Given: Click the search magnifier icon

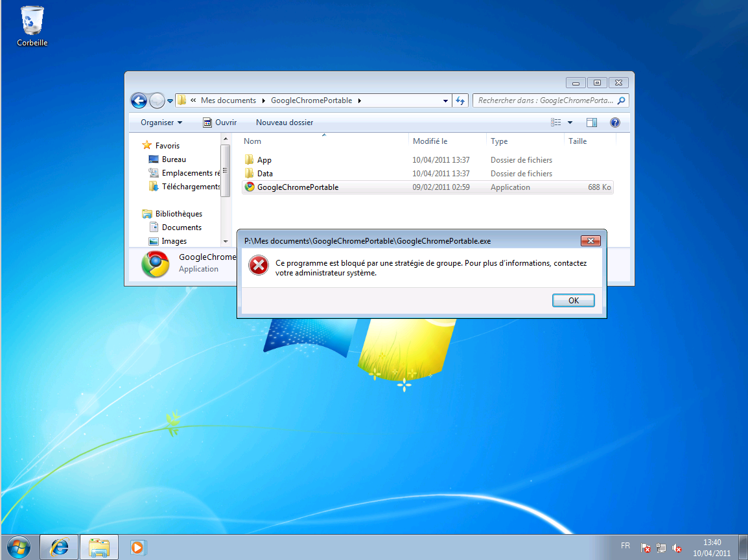Looking at the screenshot, I should click(x=621, y=100).
